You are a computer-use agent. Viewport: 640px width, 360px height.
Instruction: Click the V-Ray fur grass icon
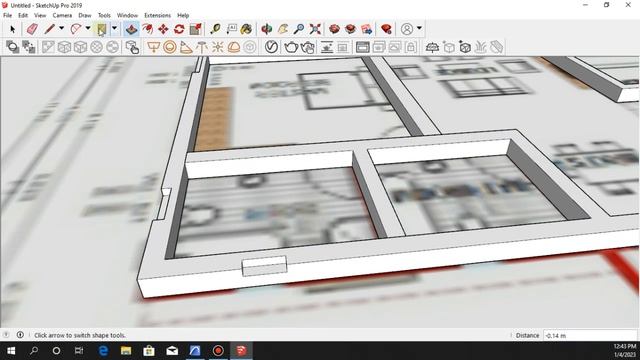point(481,47)
